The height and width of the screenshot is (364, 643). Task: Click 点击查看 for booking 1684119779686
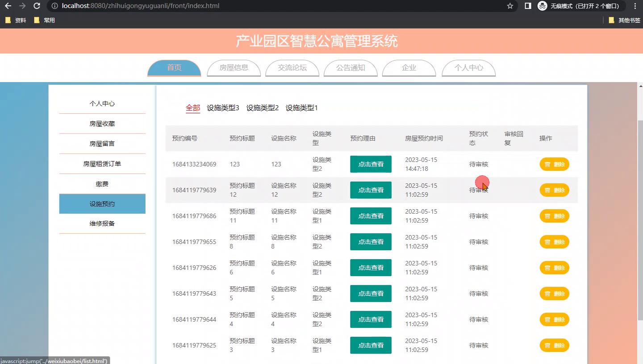371,216
